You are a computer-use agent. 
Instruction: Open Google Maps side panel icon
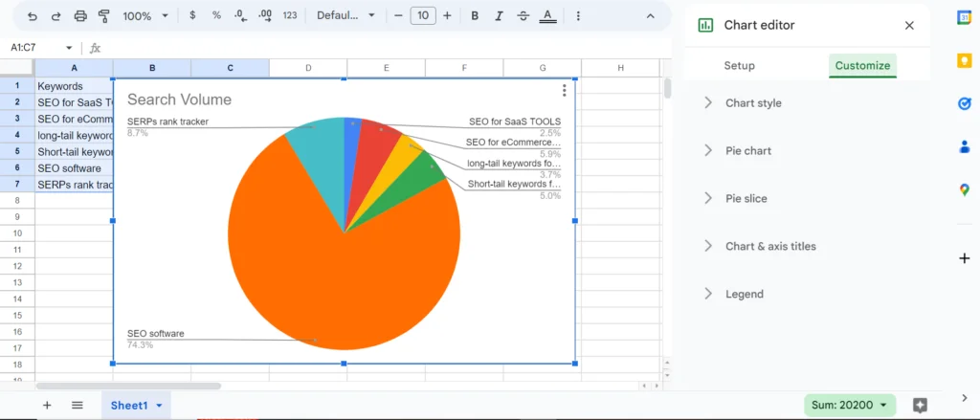tap(964, 189)
